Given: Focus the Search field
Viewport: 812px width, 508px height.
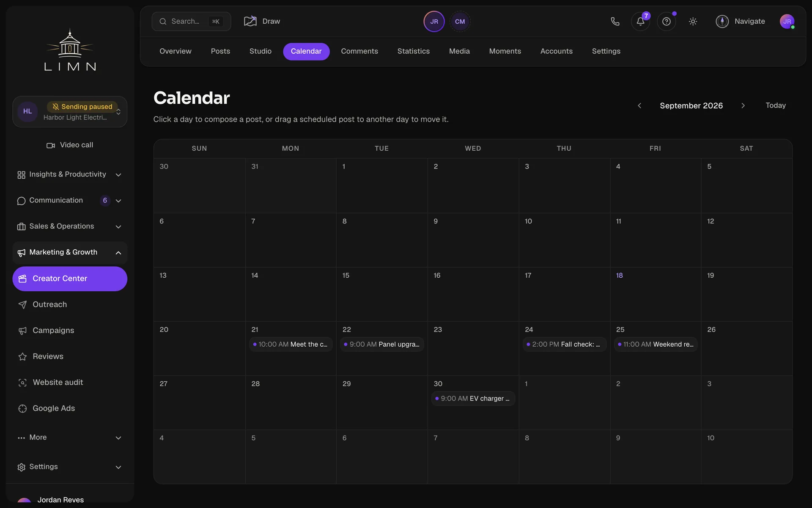Looking at the screenshot, I should 191,21.
